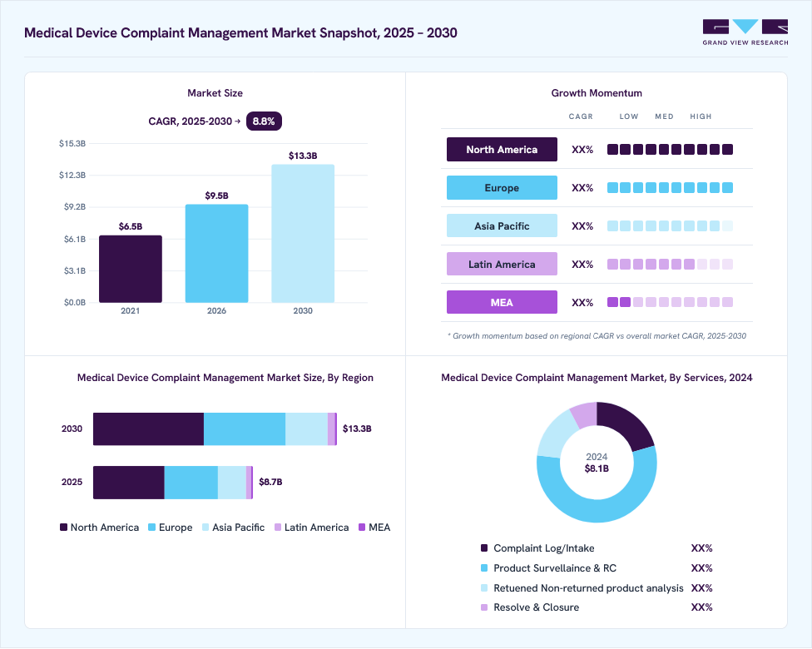Click the Market Snapshot 2025 - 2030 main heading
The height and width of the screenshot is (649, 812).
click(x=240, y=32)
